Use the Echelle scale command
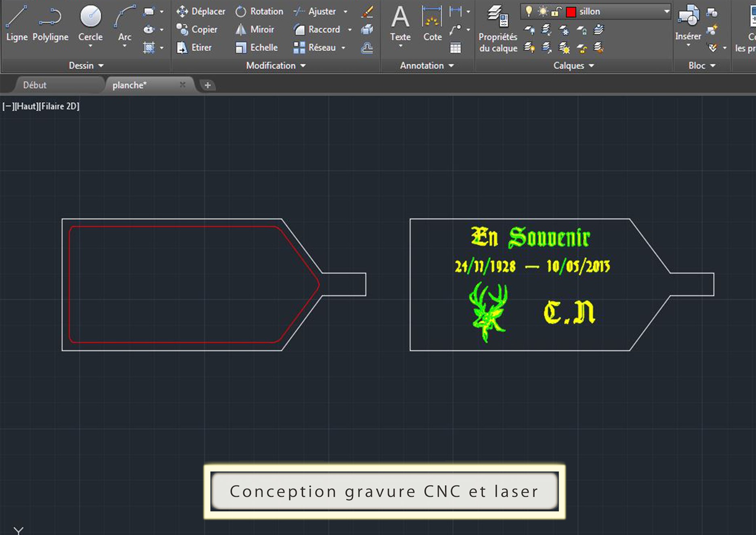This screenshot has width=756, height=535. tap(257, 48)
